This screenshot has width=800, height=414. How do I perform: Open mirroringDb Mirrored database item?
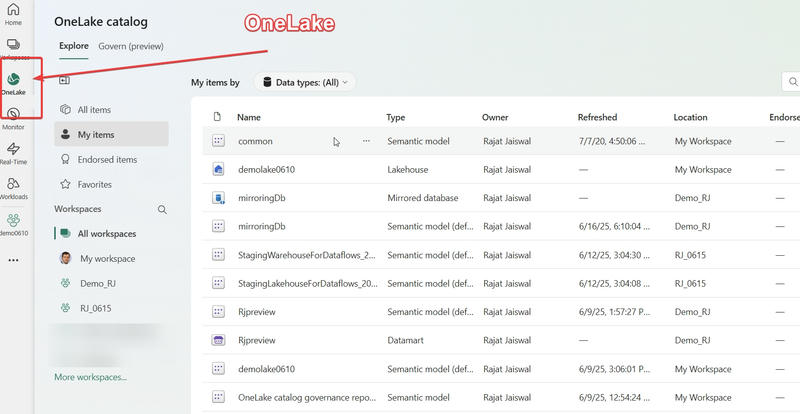pyautogui.click(x=262, y=198)
